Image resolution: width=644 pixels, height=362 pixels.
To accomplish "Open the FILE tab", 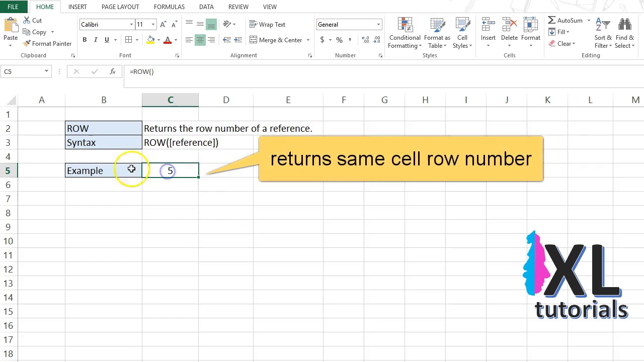I will [13, 7].
